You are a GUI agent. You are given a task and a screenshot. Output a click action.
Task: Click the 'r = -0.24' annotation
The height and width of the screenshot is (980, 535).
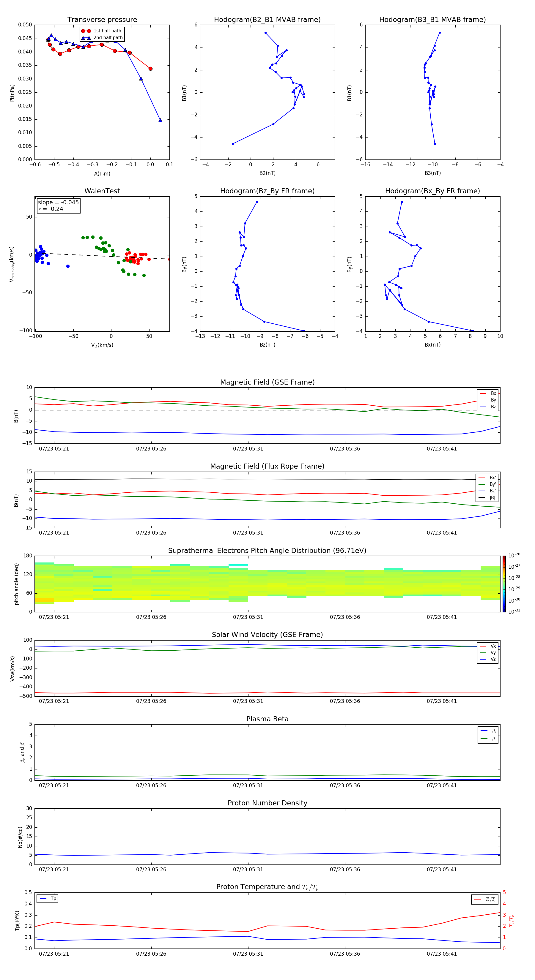point(51,209)
